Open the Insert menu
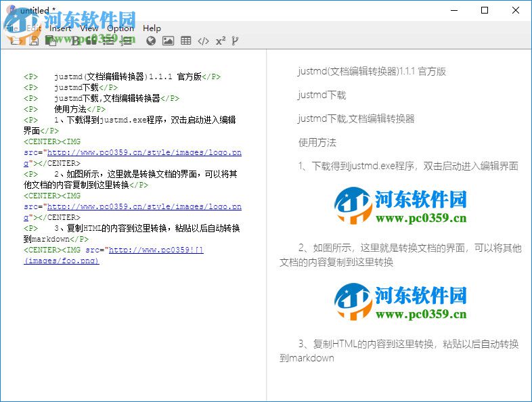 [x=60, y=28]
